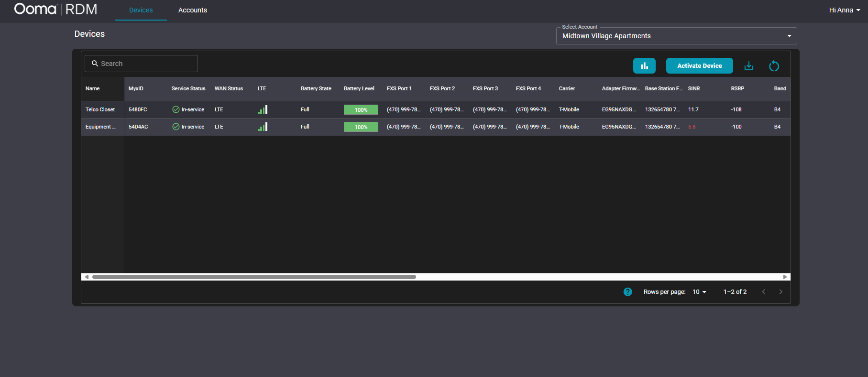Screen dimensions: 868x377
Task: Click the horizontal scrollbar right arrow
Action: pyautogui.click(x=785, y=277)
